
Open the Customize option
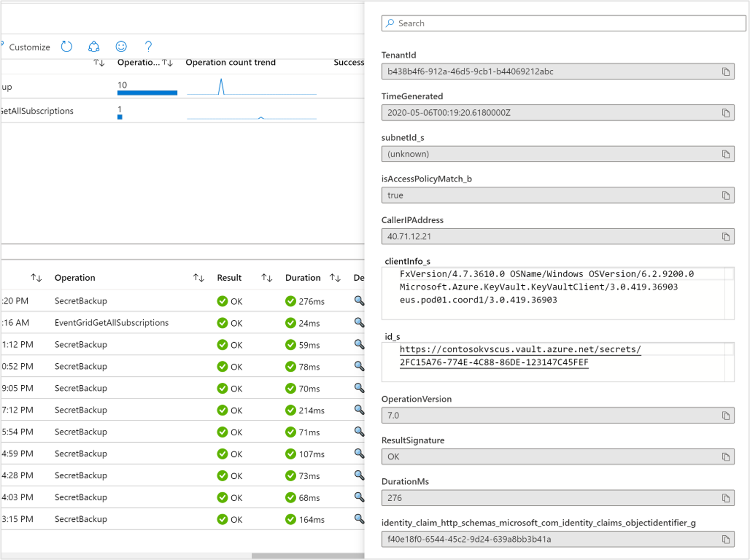(29, 47)
